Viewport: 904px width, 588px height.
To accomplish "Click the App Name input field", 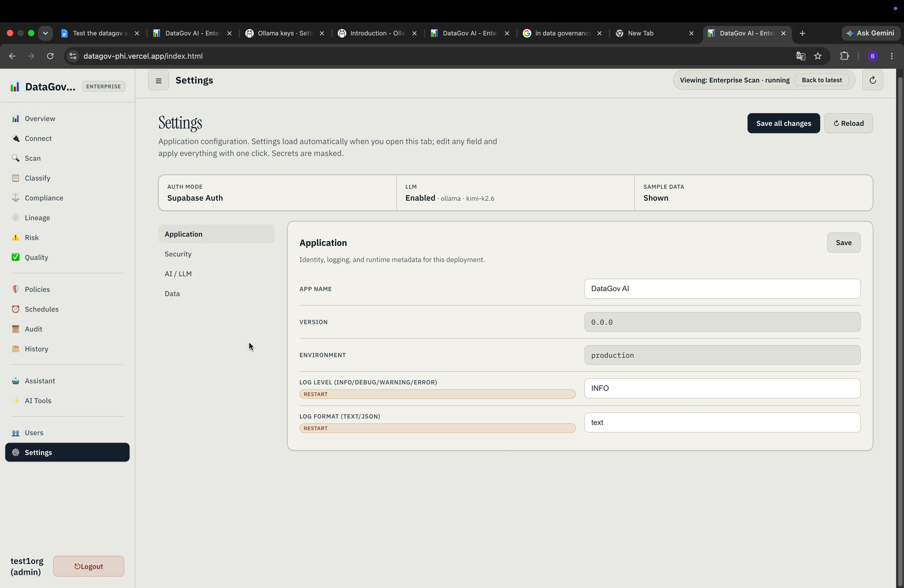I will (722, 289).
